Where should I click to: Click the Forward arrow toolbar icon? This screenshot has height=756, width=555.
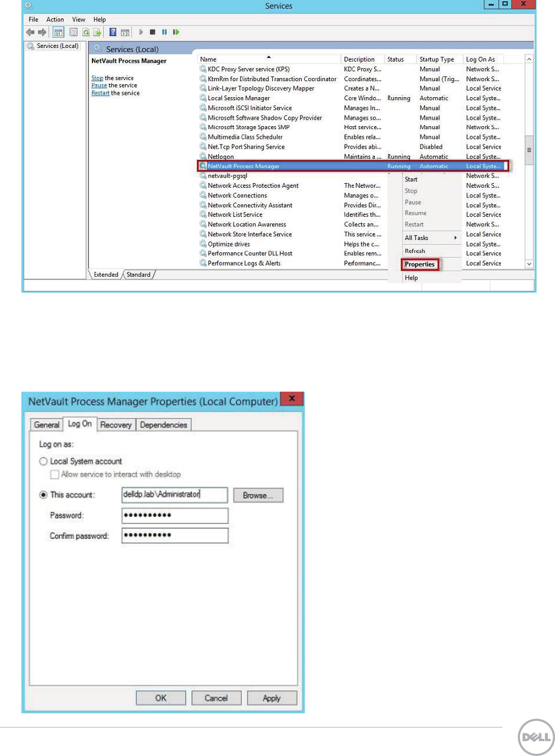pyautogui.click(x=42, y=32)
